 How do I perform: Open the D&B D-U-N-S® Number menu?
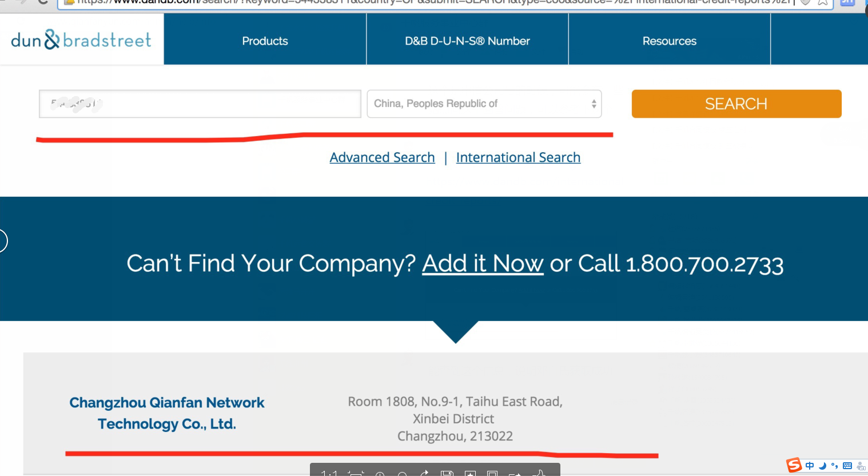(x=467, y=41)
